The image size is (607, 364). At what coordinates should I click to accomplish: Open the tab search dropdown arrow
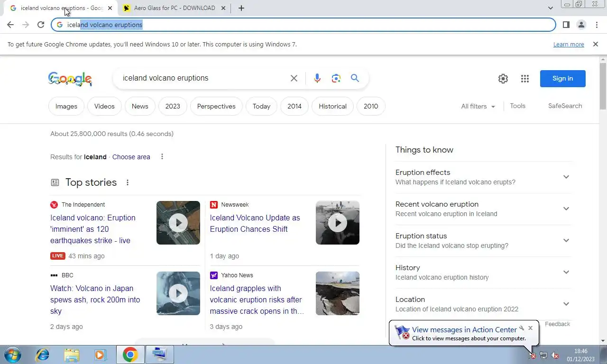point(550,8)
